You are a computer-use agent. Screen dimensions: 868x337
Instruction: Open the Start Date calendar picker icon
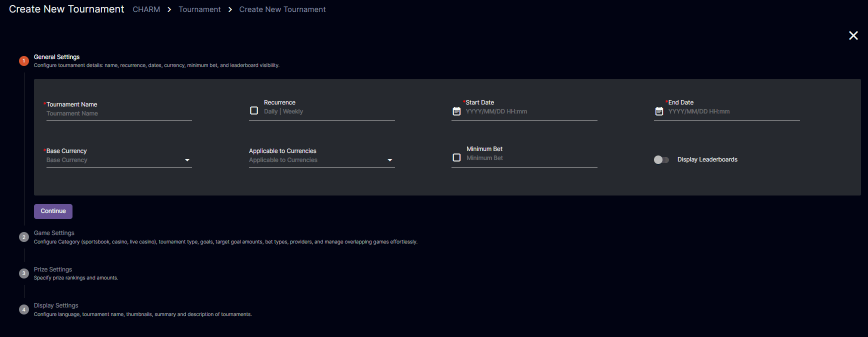point(456,111)
